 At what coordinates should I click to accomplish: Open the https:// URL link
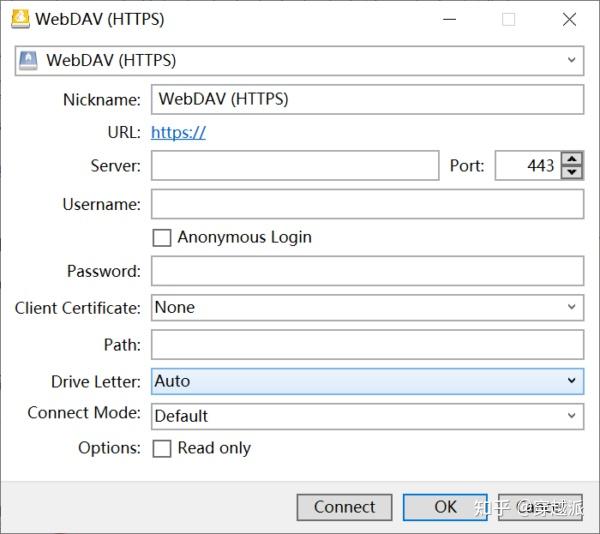(x=178, y=132)
